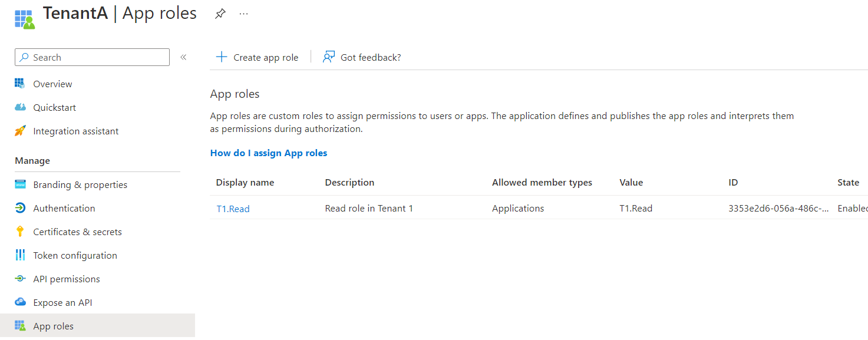Click the T1.Read value cell
The width and height of the screenshot is (868, 340).
(x=636, y=208)
